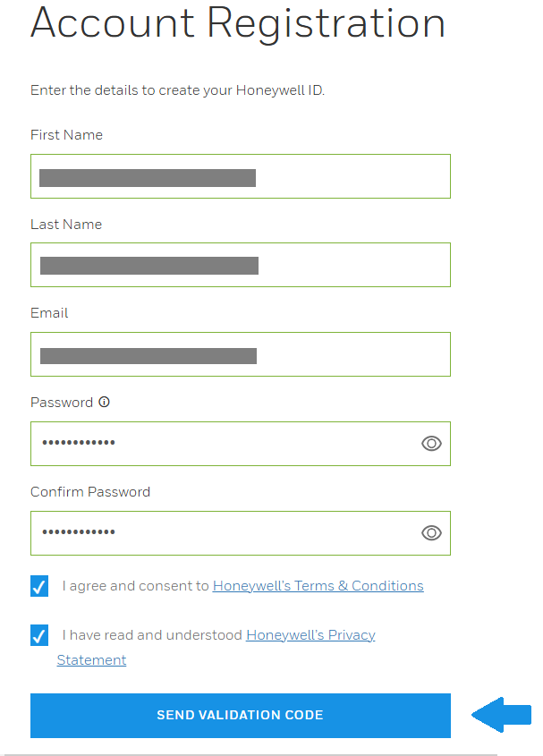Uncheck the Privacy Statement checkbox
The image size is (543, 756).
(x=39, y=635)
